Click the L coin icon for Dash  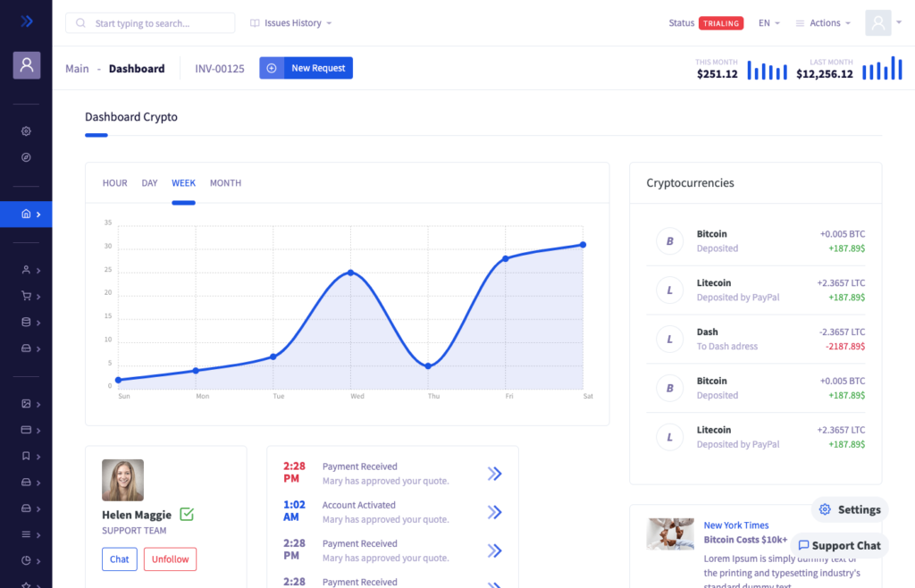click(x=670, y=339)
